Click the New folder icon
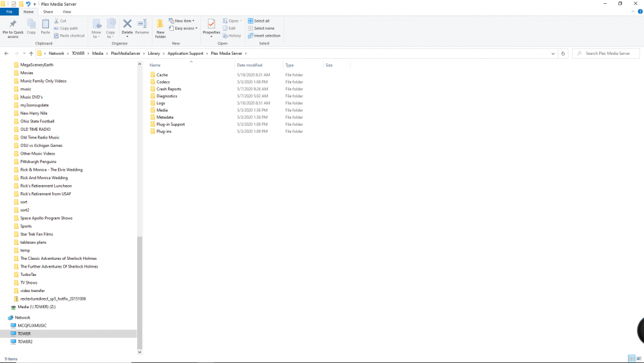Image resolution: width=644 pixels, height=363 pixels. [x=160, y=25]
